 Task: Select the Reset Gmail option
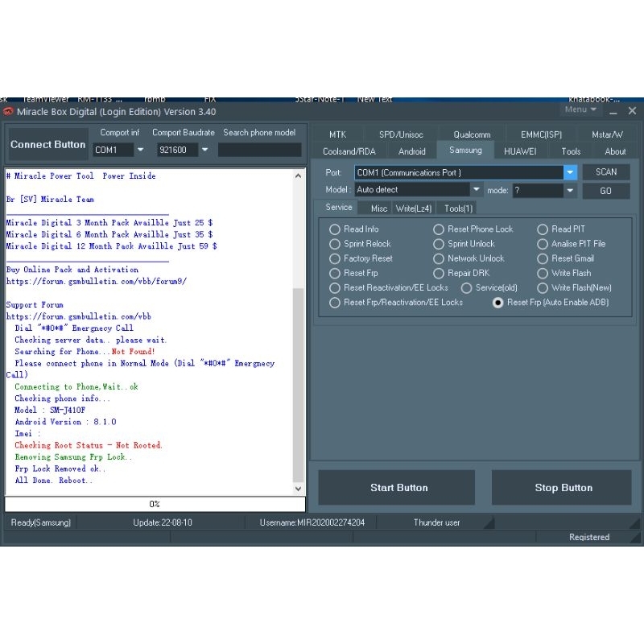point(543,258)
